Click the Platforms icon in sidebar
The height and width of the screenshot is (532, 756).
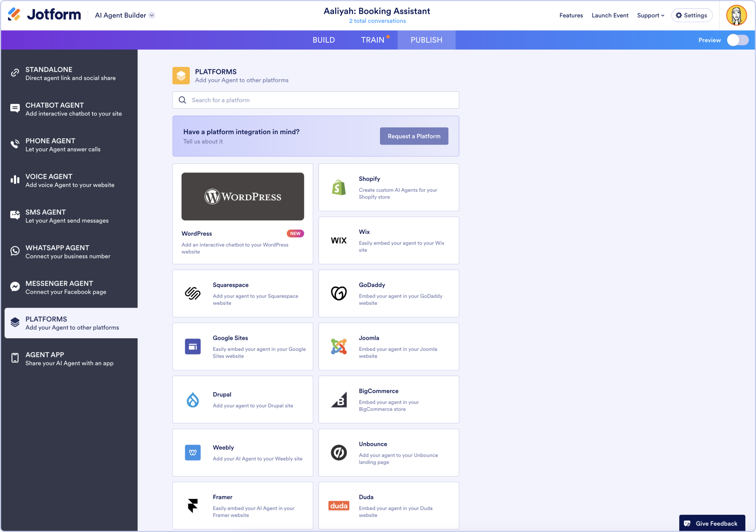tap(15, 323)
